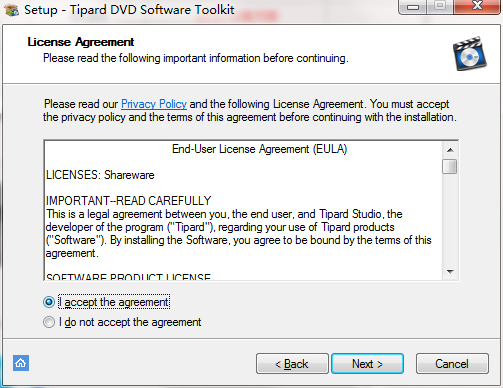Continue installation with Next button
503x388 pixels.
point(367,364)
